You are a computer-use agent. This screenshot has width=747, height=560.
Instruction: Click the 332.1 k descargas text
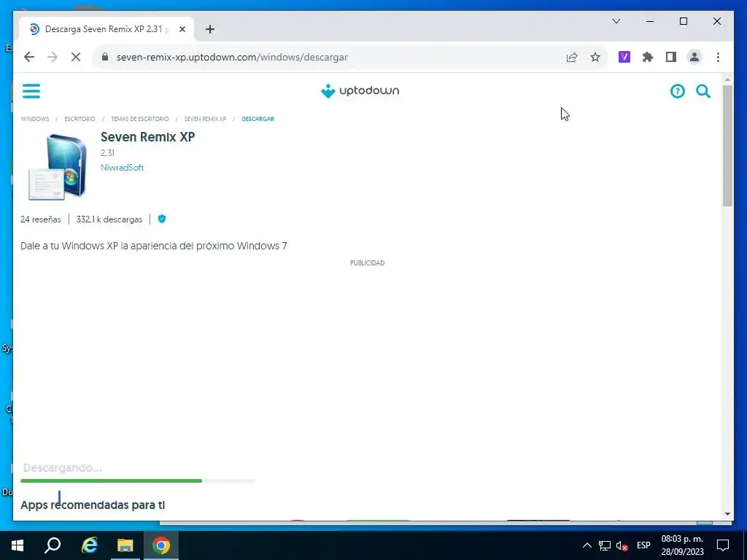[109, 219]
